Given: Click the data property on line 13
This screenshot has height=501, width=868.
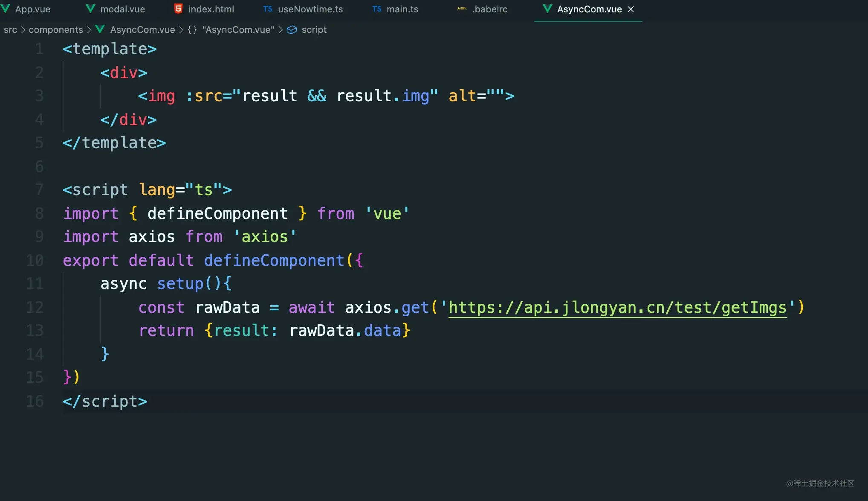Looking at the screenshot, I should tap(382, 331).
